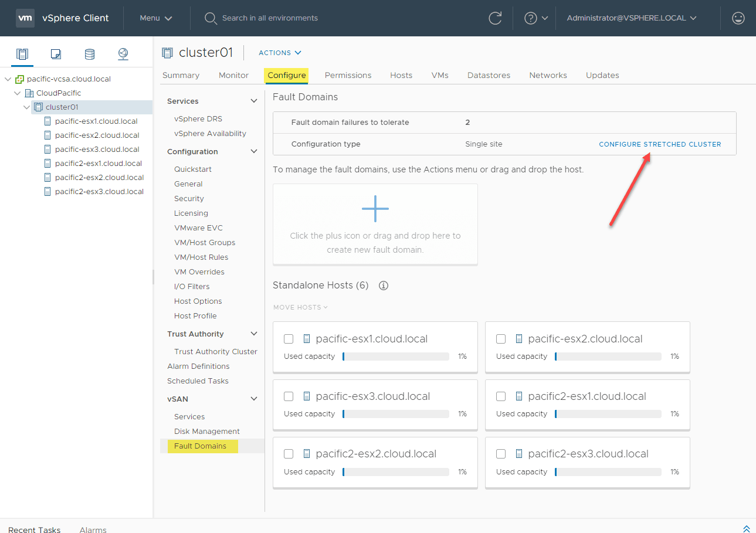This screenshot has height=533, width=756.
Task: Select the checkbox beside pacific2-esx2.cloud.local
Action: [288, 454]
